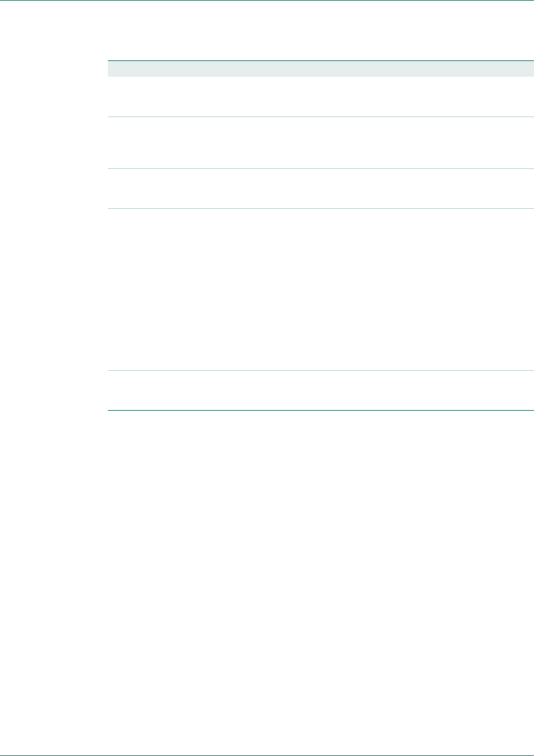Click the divider below the second row
This screenshot has height=756, width=534.
pyautogui.click(x=320, y=168)
